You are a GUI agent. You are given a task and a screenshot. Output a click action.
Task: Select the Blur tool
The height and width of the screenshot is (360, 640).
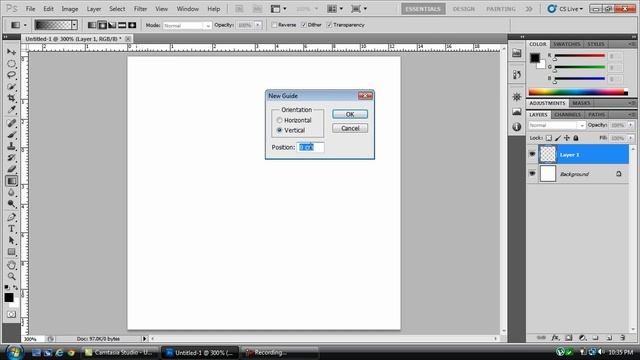[11, 192]
